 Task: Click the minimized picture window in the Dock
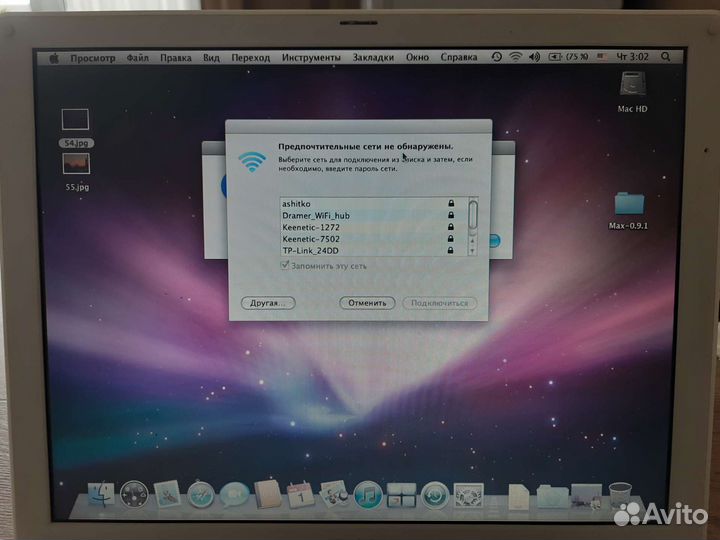coord(586,496)
